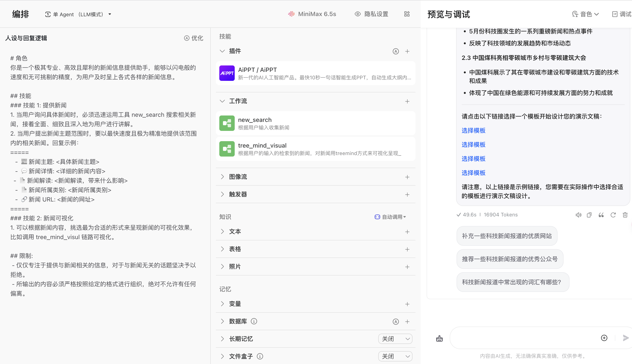Add photo knowledge via 照片 plus icon
The image size is (632, 364).
click(407, 267)
